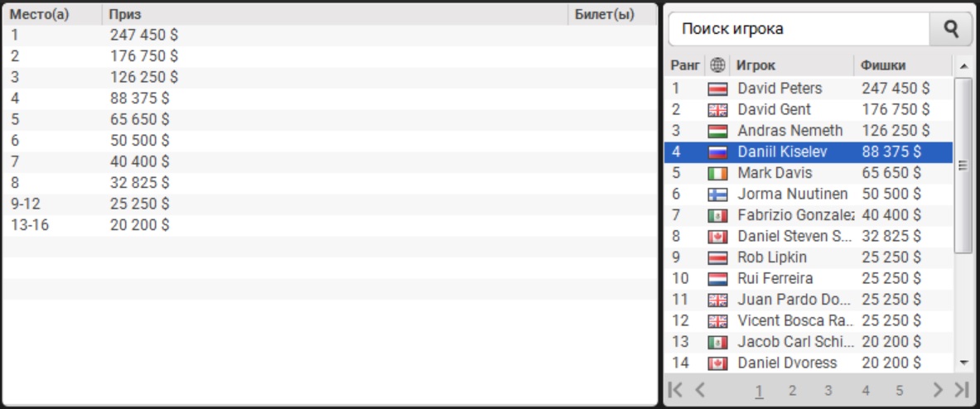
Task: Go to previous page arrow icon
Action: [x=700, y=390]
